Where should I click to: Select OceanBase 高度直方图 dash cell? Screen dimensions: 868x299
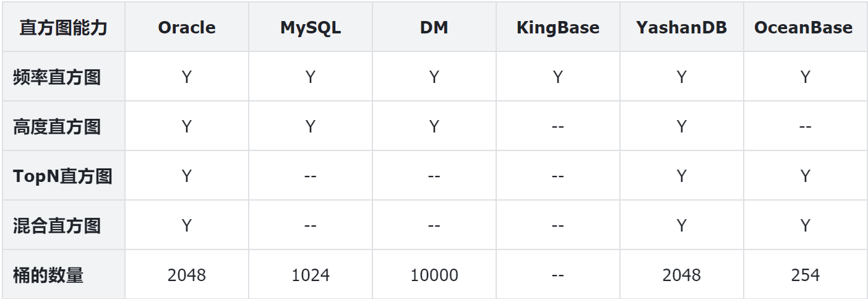(805, 127)
